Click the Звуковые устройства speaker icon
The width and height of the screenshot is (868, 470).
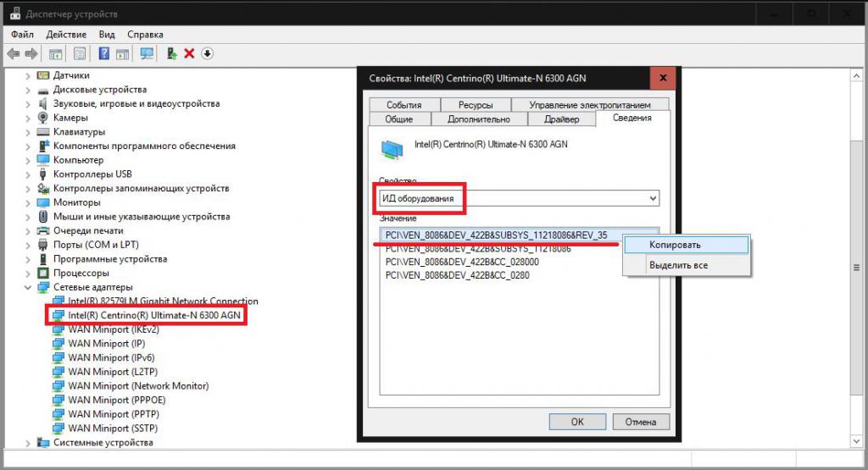pos(43,103)
